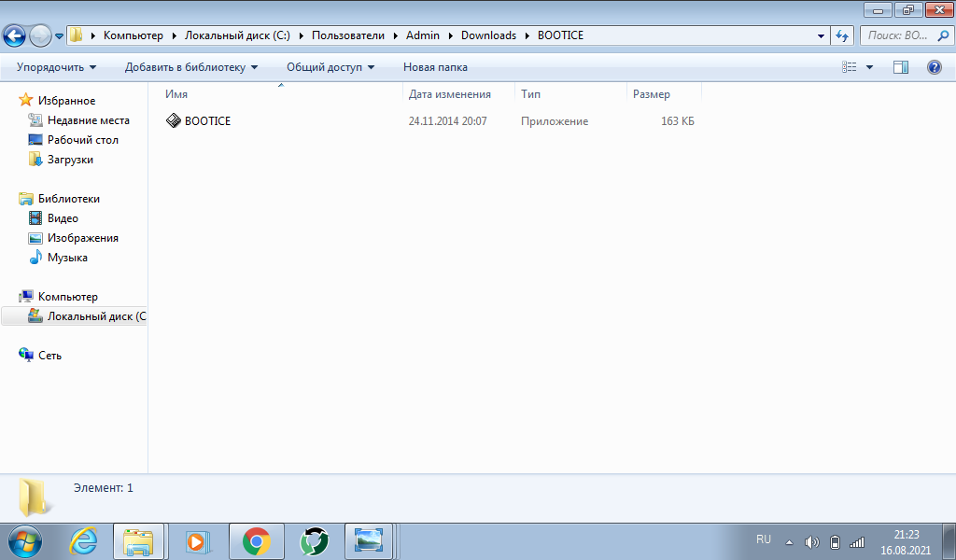Image resolution: width=956 pixels, height=560 pixels.
Task: Select Сеть in navigation pane
Action: point(50,356)
